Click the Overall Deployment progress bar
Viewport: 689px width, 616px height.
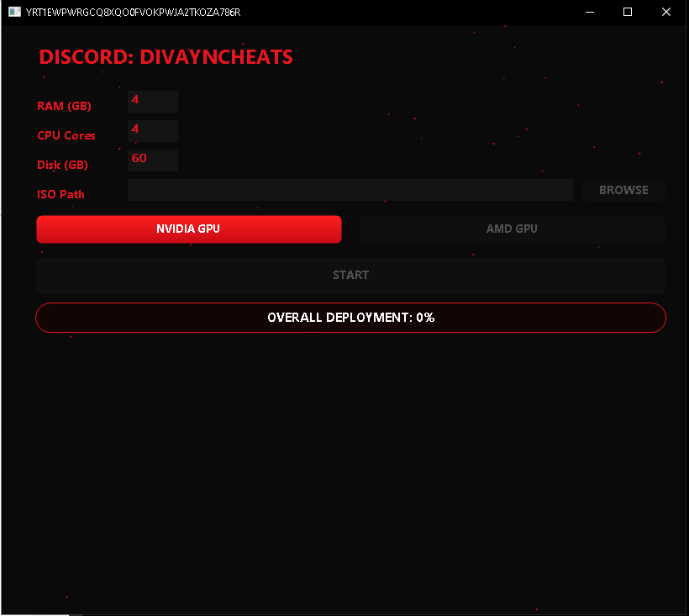coord(350,318)
